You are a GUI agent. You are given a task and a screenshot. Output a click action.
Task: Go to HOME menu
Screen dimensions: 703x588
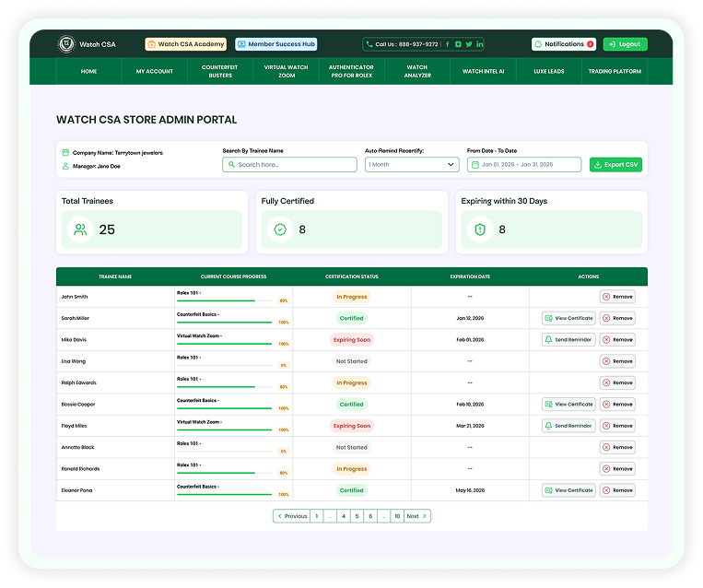[88, 71]
